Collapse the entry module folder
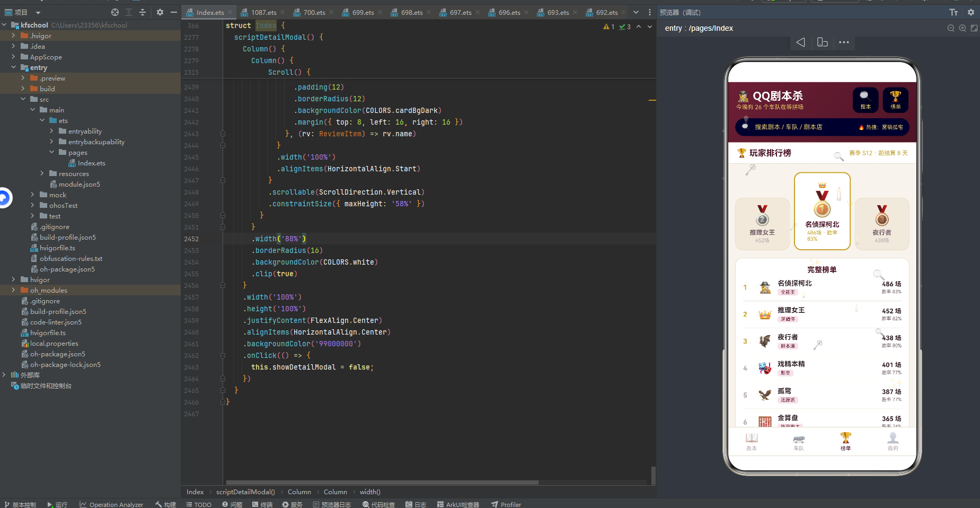 tap(13, 67)
